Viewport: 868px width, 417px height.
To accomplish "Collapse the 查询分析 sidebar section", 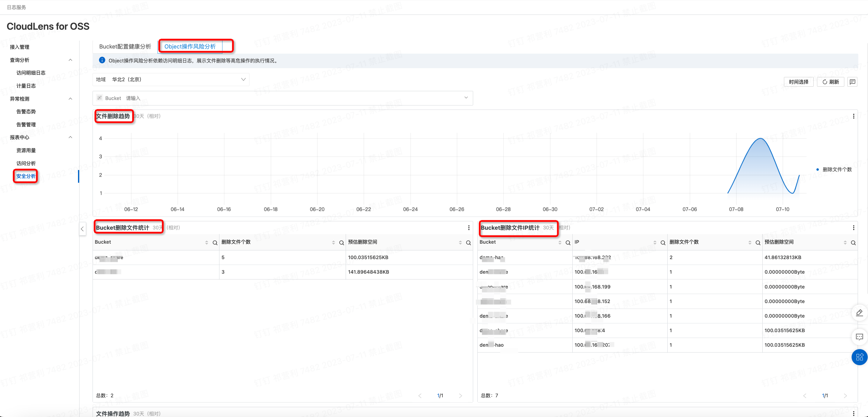I will (70, 60).
